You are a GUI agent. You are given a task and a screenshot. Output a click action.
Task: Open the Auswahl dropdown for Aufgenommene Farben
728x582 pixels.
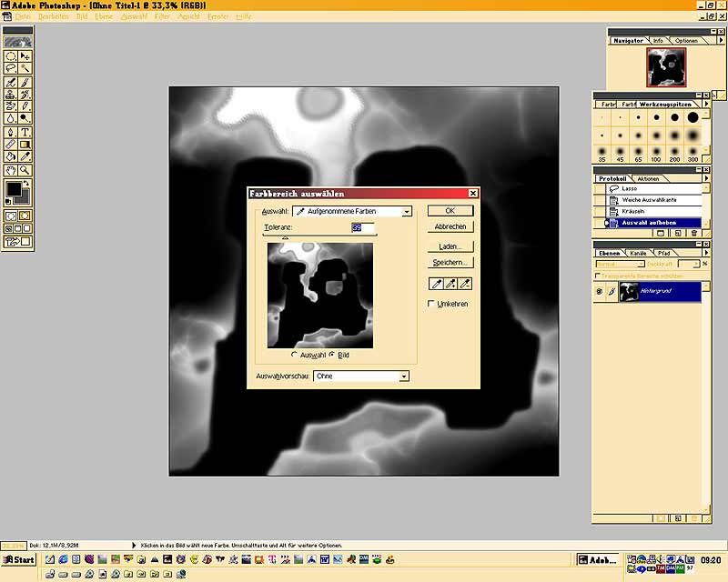tap(406, 211)
